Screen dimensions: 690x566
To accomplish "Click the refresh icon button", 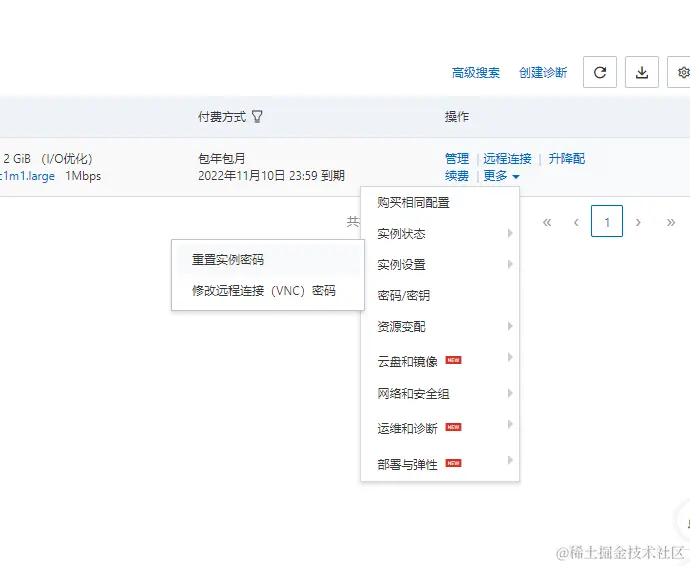I will [600, 72].
